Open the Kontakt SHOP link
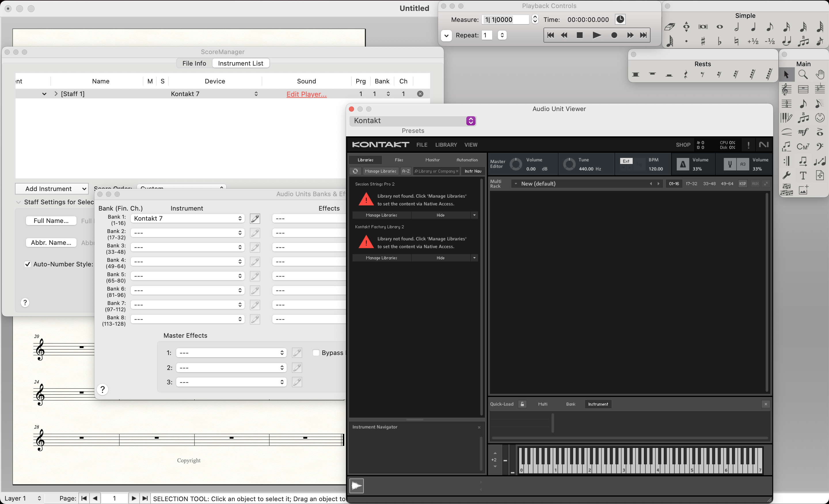Screen dimensions: 829x504 point(683,145)
